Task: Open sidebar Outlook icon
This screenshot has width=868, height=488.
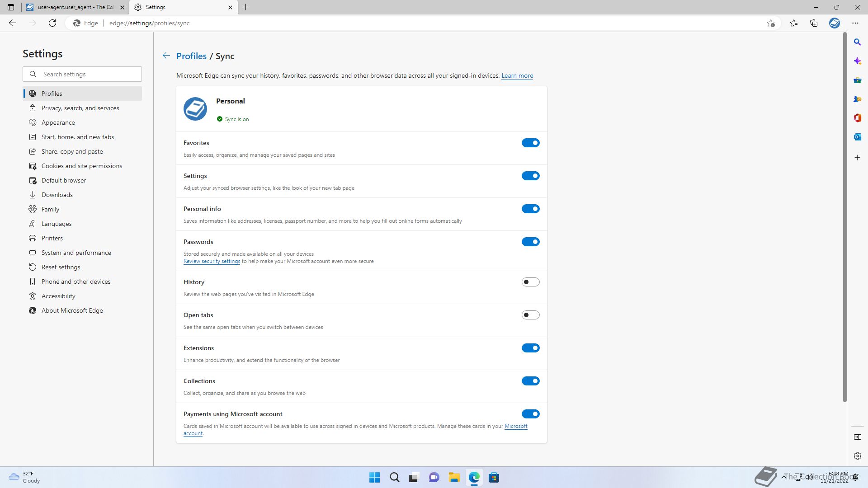Action: [x=857, y=137]
